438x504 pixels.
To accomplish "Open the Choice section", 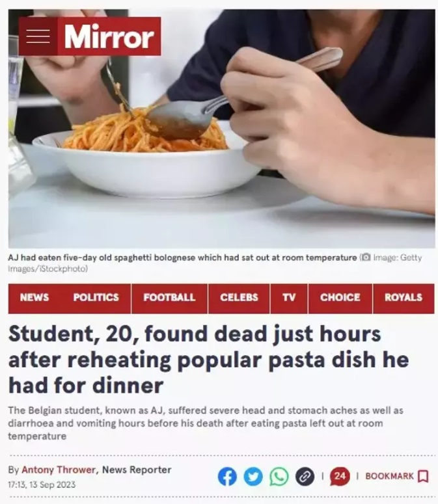I will pos(340,297).
